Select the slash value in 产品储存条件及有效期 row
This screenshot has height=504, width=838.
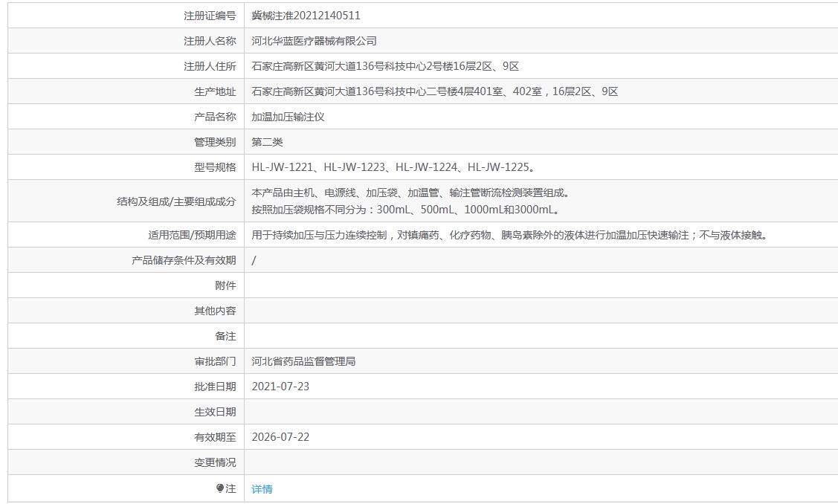254,260
